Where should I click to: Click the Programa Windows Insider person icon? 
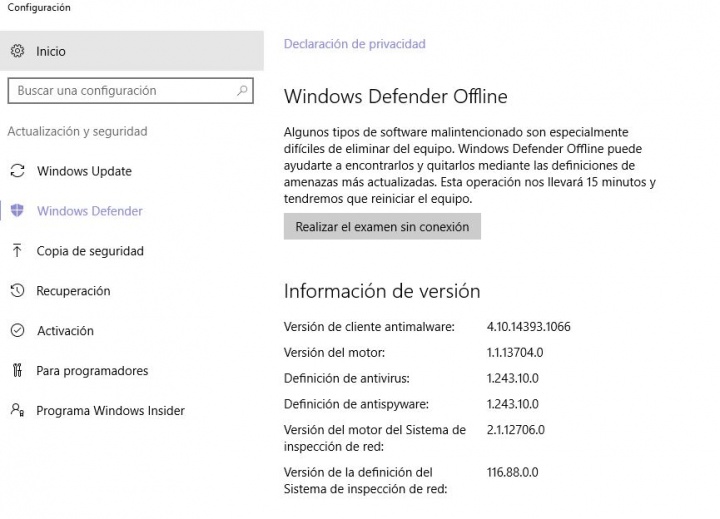17,410
